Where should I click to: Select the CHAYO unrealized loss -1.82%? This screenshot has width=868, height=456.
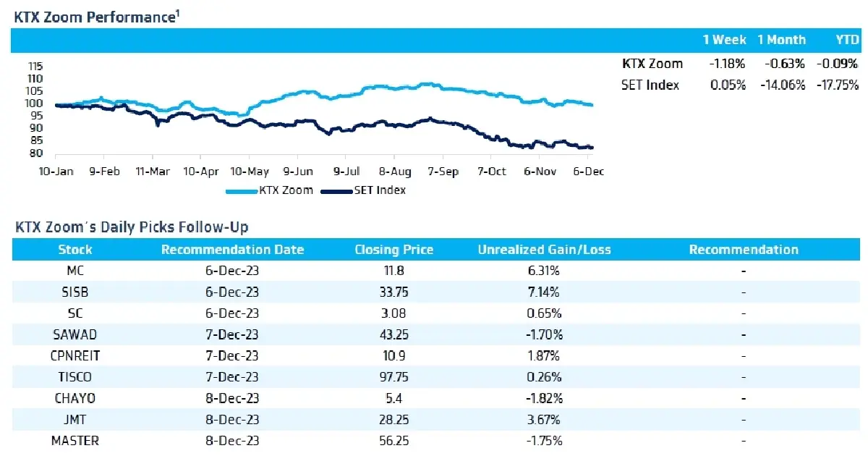(x=544, y=398)
